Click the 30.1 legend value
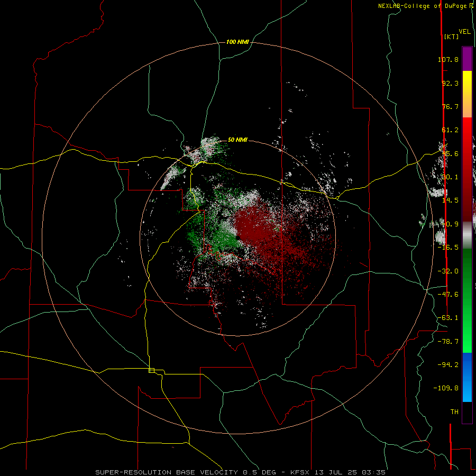Viewport: 476px width, 476px height. click(450, 177)
